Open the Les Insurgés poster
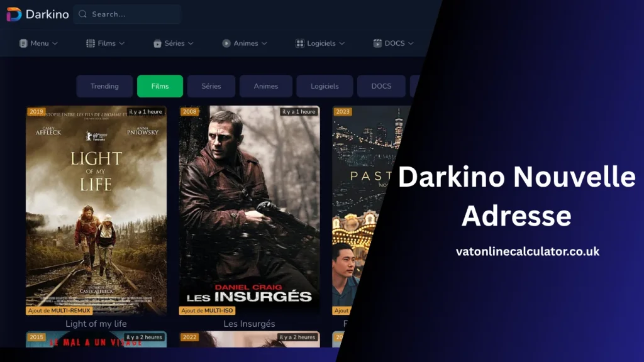644x362 pixels. pos(249,211)
